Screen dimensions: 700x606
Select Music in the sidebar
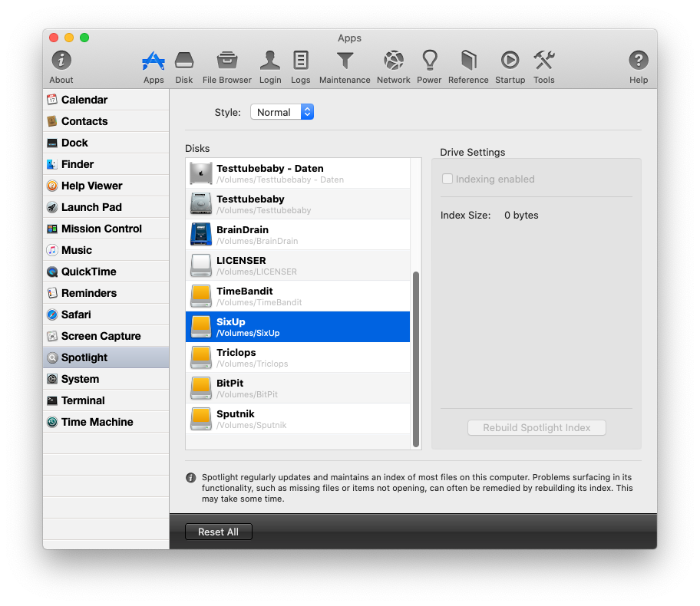[x=106, y=250]
